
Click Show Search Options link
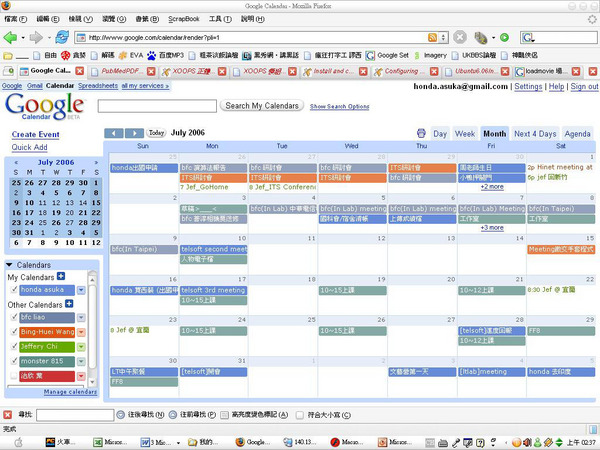coord(339,106)
